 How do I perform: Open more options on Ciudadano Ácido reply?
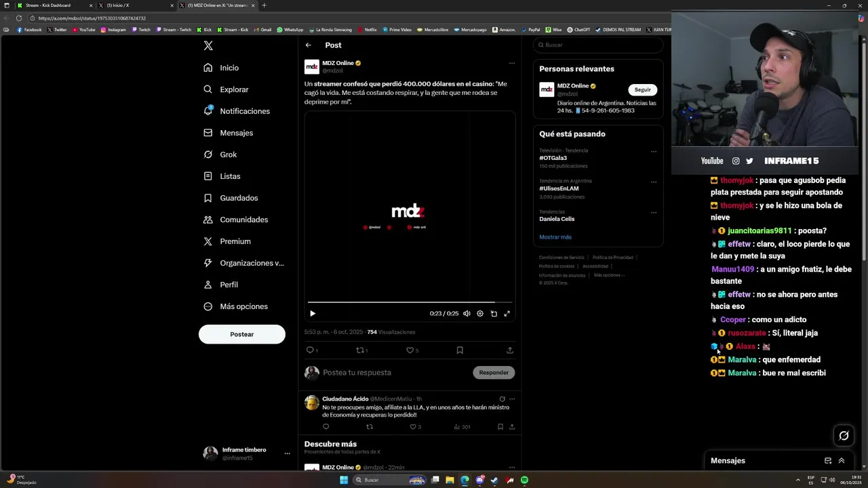coord(512,399)
